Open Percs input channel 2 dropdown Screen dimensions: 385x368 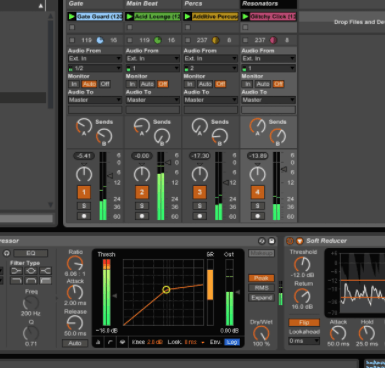[x=210, y=68]
